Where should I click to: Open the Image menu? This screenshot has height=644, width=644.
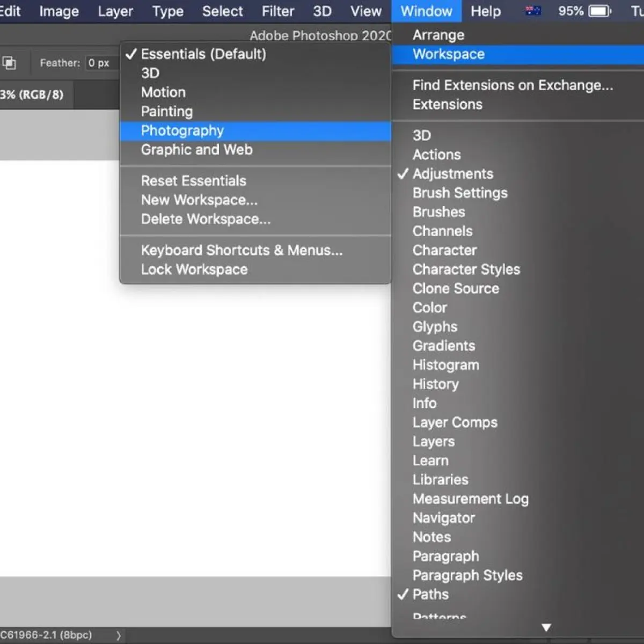pyautogui.click(x=59, y=11)
